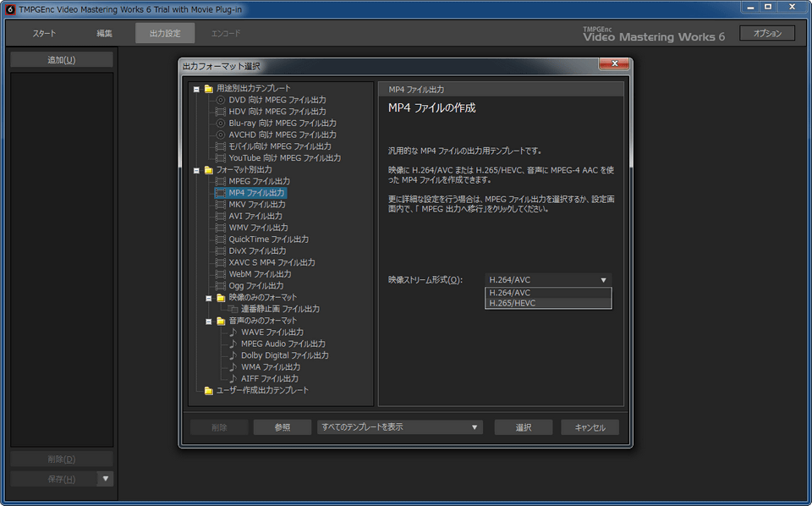The image size is (812, 506).
Task: Click the film icon beside DivX ファイル出力
Action: coord(220,250)
